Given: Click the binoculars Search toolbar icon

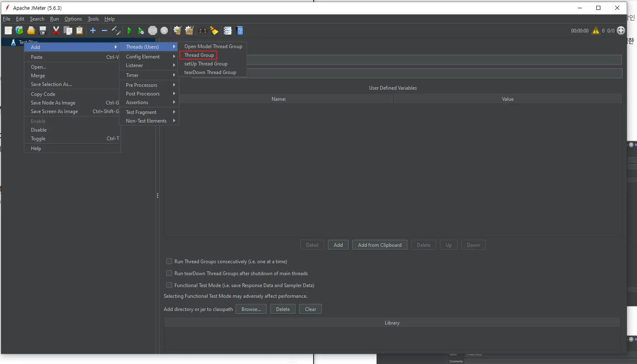Looking at the screenshot, I should click(203, 30).
